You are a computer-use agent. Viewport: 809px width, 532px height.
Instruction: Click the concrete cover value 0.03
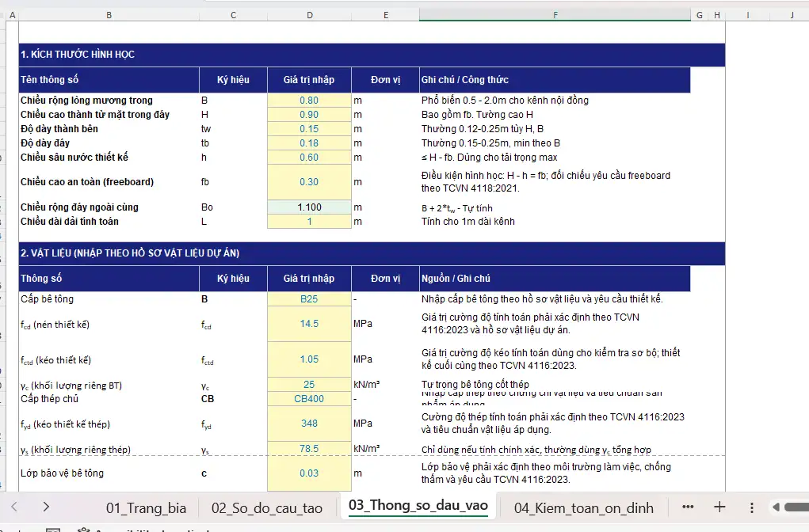point(309,473)
